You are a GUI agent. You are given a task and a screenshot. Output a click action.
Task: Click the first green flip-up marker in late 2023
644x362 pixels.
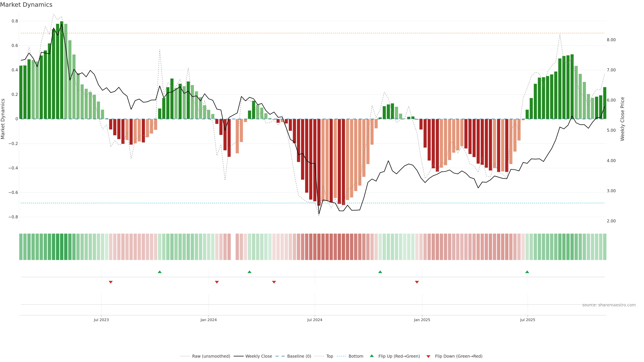pyautogui.click(x=160, y=272)
